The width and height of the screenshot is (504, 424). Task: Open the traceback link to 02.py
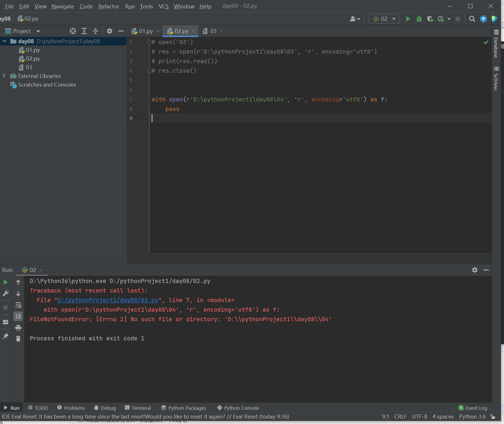(x=108, y=300)
